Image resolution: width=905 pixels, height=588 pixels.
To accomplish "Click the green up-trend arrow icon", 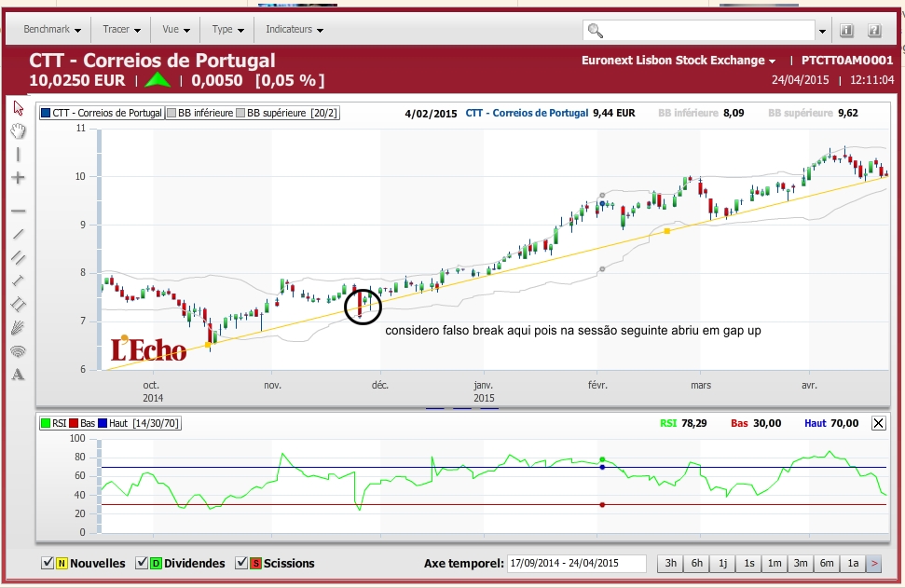I will pos(158,80).
